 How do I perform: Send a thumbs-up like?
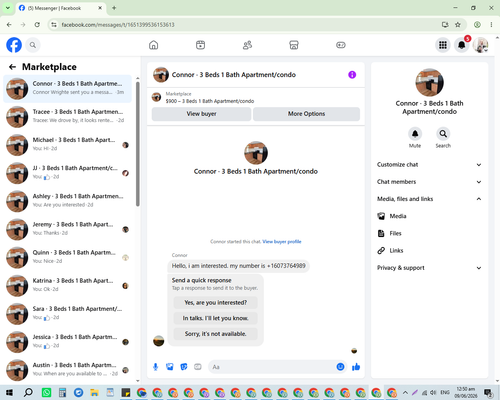point(356,367)
